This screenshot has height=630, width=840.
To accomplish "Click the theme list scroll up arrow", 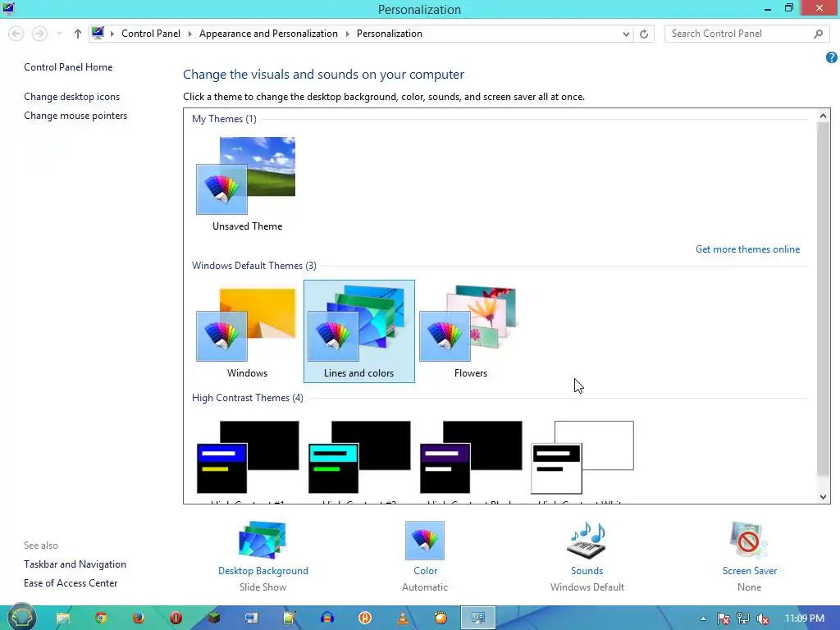I will coord(824,115).
